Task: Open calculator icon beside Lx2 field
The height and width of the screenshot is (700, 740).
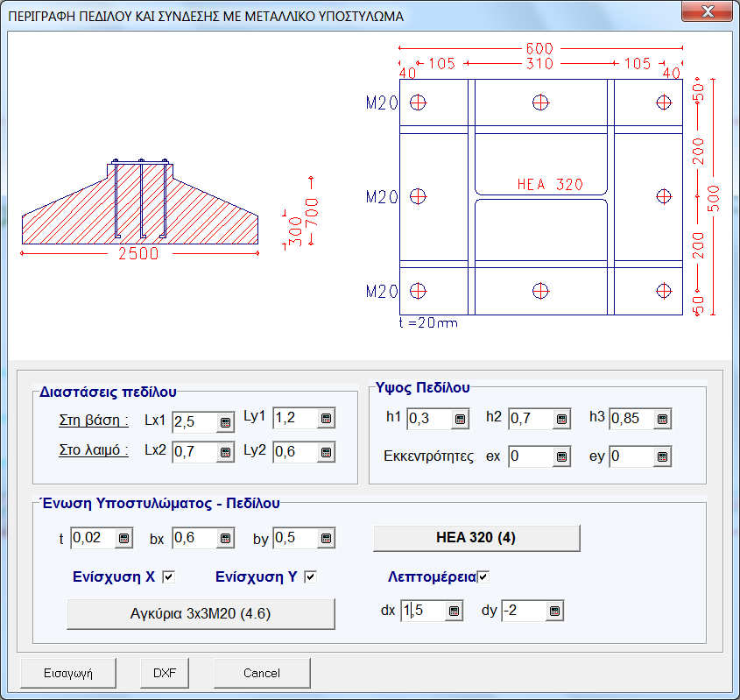Action: 225,453
